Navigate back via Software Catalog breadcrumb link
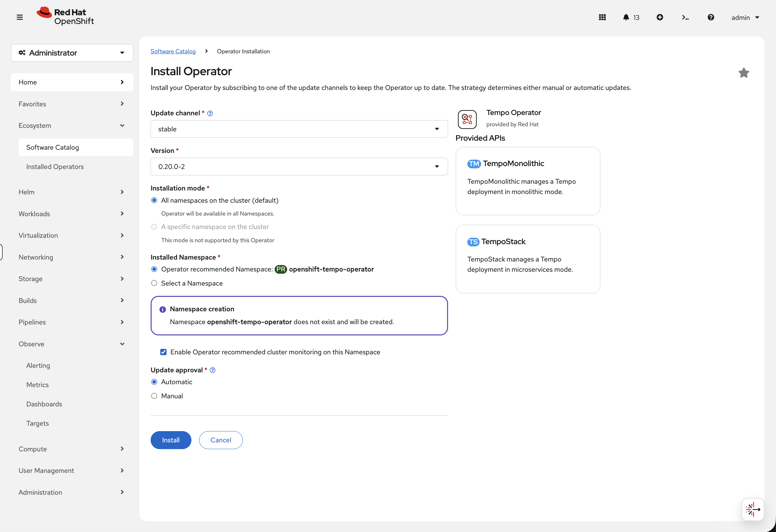776x532 pixels. pyautogui.click(x=173, y=51)
